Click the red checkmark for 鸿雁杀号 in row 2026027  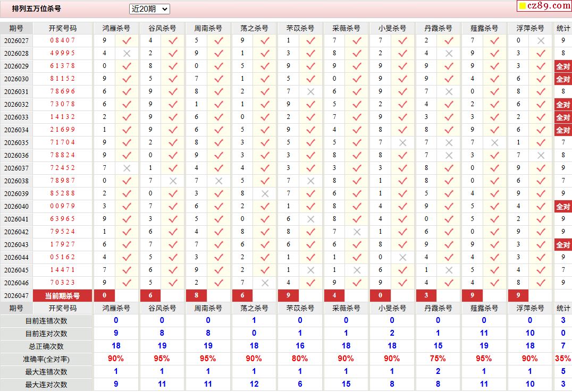[x=127, y=41]
